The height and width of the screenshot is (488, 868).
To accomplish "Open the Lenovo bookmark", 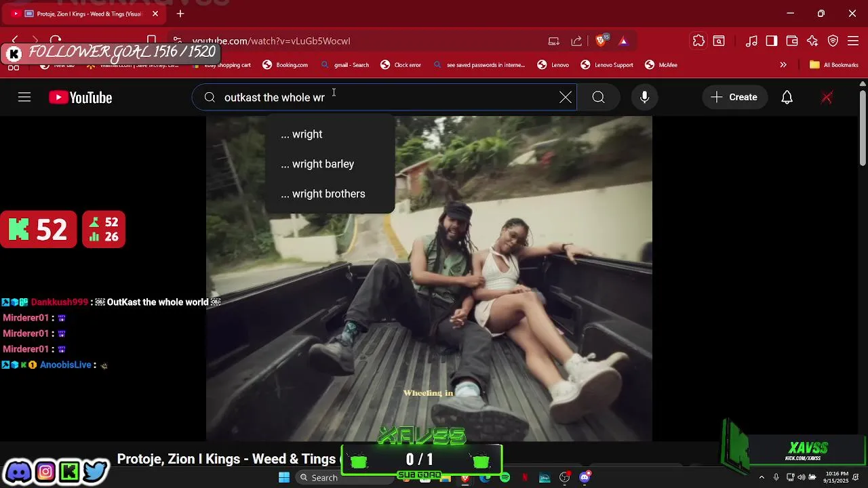I will 553,65.
